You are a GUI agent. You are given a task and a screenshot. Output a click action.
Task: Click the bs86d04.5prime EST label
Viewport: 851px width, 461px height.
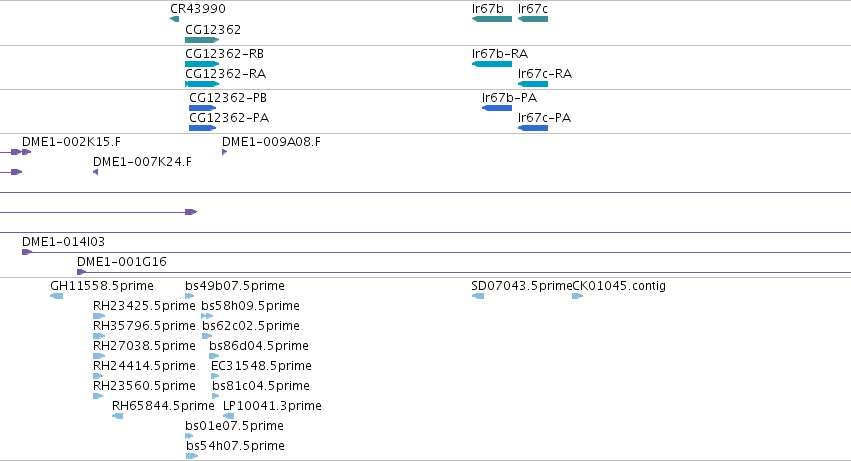click(258, 346)
